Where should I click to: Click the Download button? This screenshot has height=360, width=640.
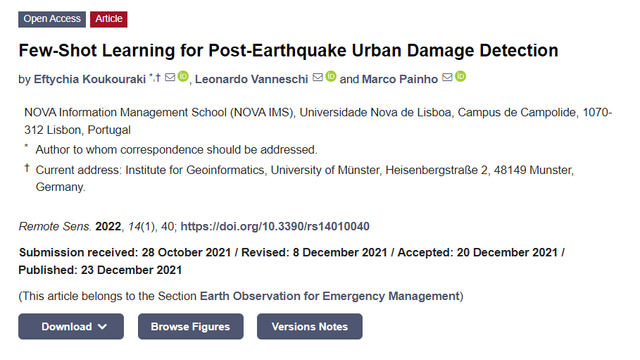[71, 327]
